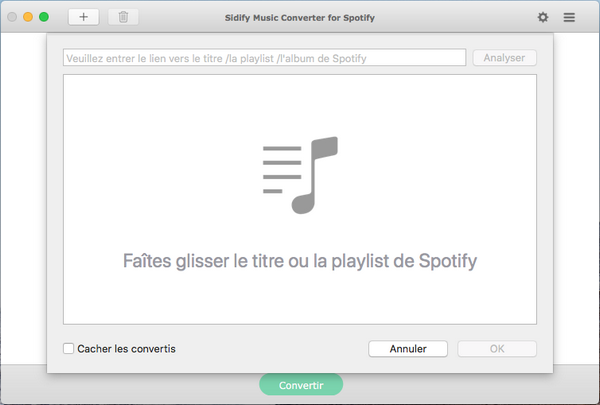Open settings with the gear icon
This screenshot has width=600, height=405.
pos(543,17)
